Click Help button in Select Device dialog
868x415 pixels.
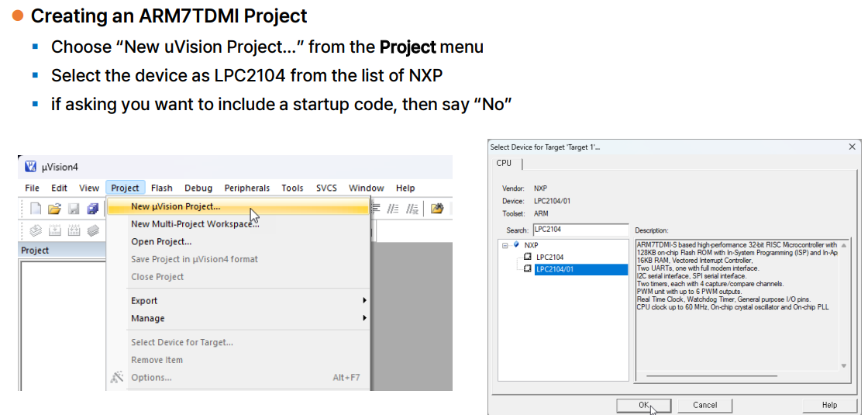pos(829,405)
